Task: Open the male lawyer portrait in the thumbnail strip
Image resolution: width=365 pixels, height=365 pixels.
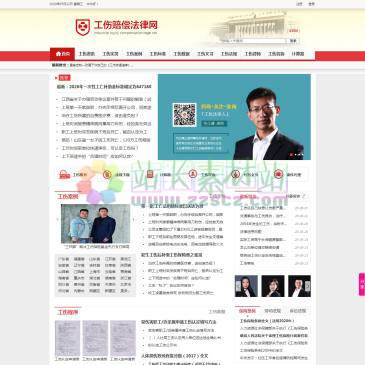Action: coord(299,286)
